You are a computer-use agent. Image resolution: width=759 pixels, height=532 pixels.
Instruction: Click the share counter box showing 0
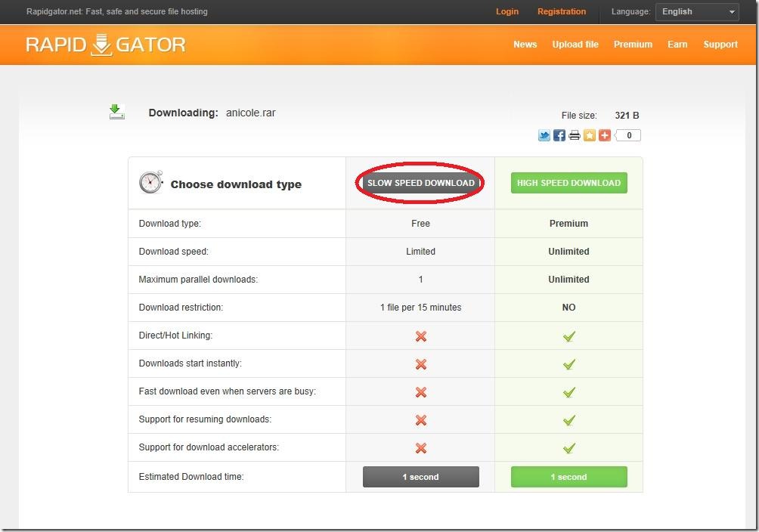coord(629,136)
